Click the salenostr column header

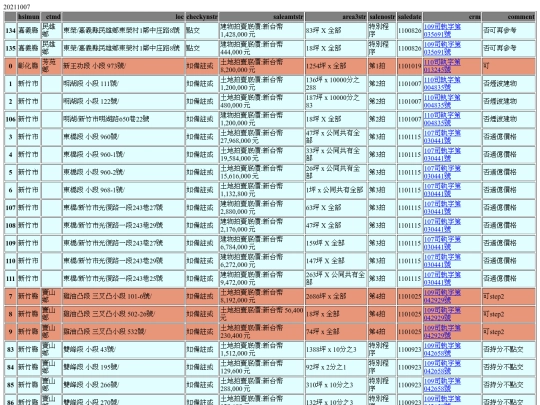(382, 17)
